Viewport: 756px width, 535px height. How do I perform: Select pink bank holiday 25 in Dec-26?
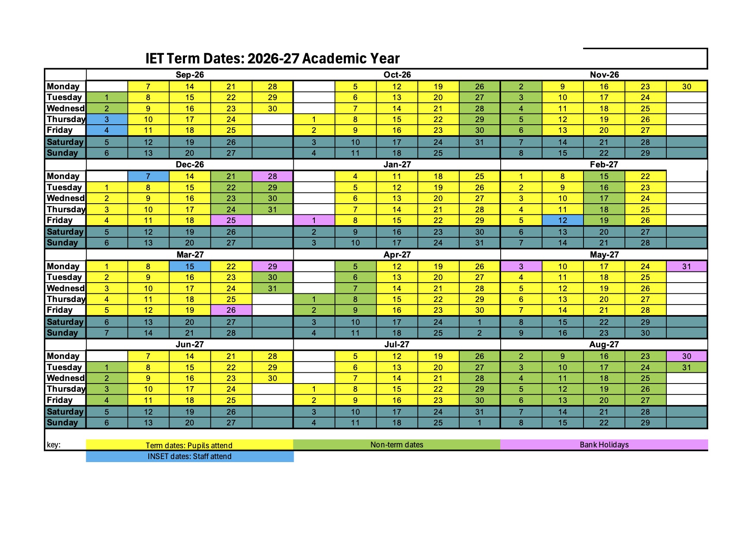pos(231,220)
